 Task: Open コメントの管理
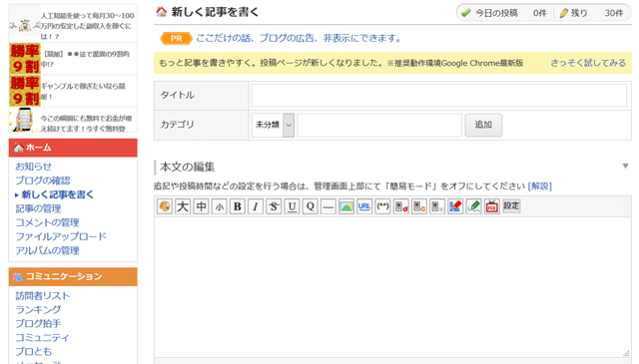[x=47, y=222]
